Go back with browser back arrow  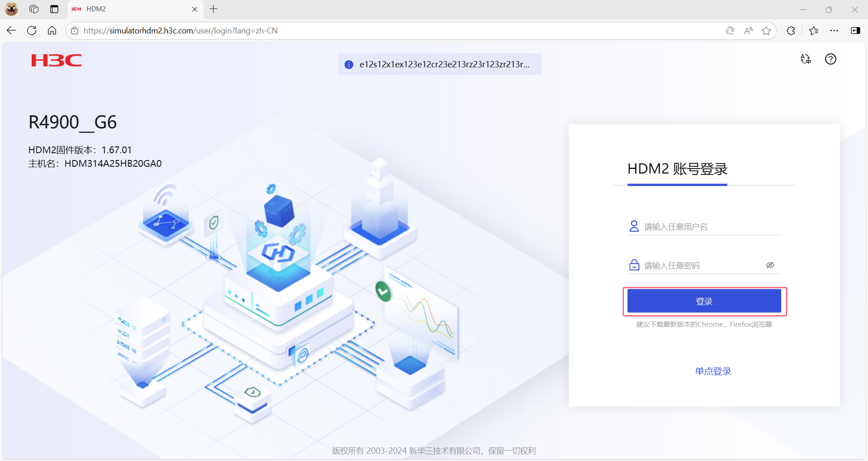pos(11,30)
